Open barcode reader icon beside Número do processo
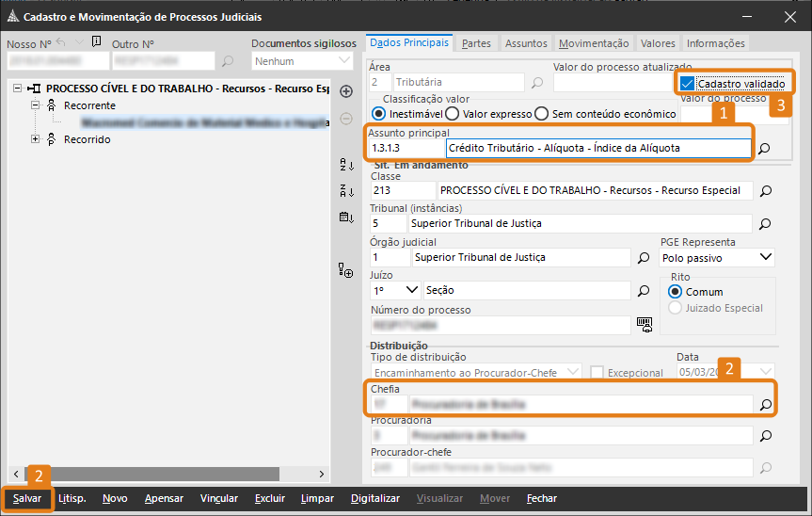Image resolution: width=812 pixels, height=516 pixels. click(645, 325)
